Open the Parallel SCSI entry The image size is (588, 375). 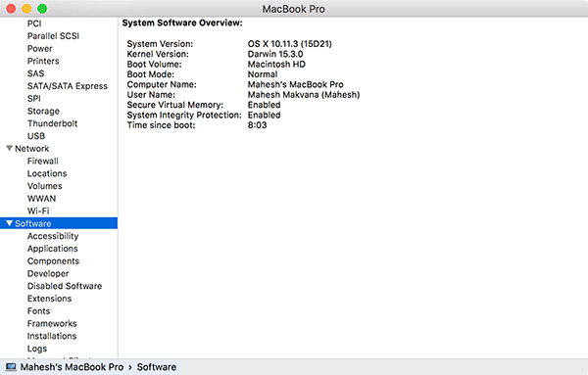[x=53, y=36]
